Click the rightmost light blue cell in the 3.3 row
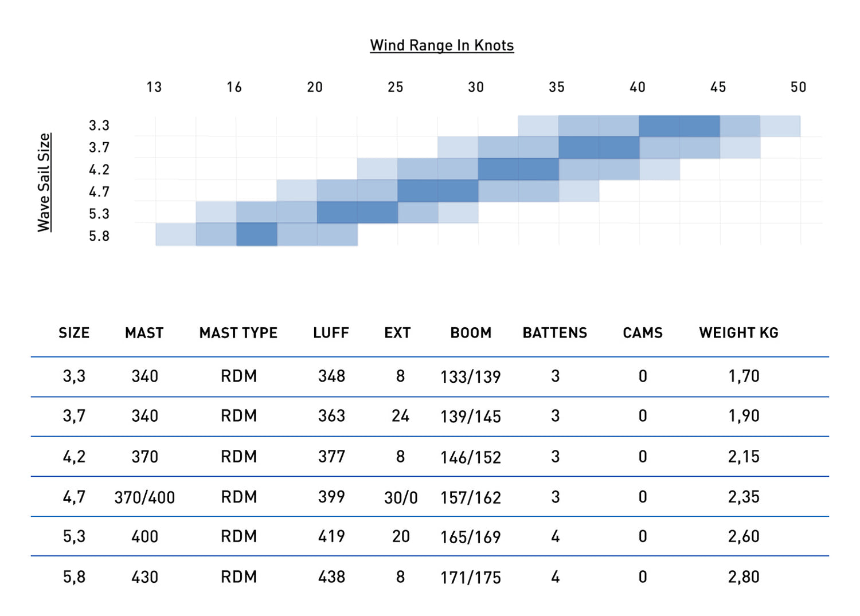Image resolution: width=860 pixels, height=616 pixels. click(x=780, y=126)
